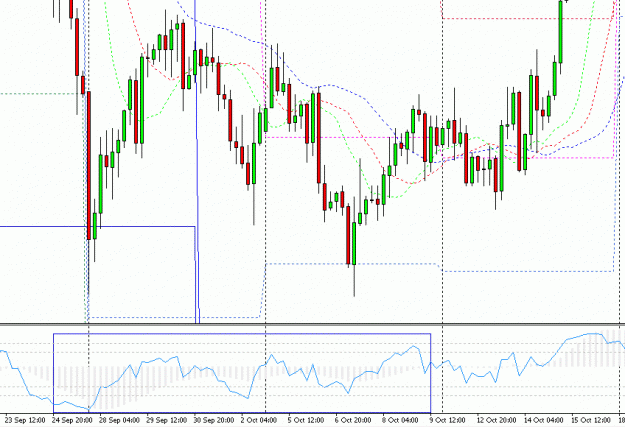625x427 pixels.
Task: Click the '15 Oct 12:00' time axis label
Action: point(591,420)
